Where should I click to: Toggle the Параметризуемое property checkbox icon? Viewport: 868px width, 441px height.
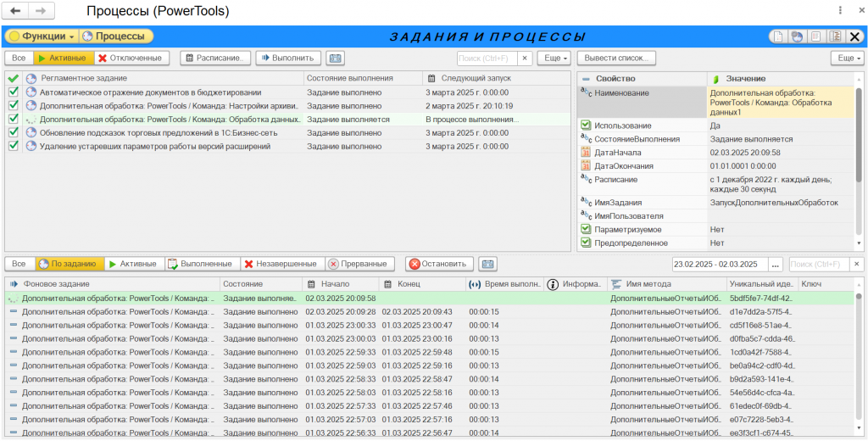(586, 229)
